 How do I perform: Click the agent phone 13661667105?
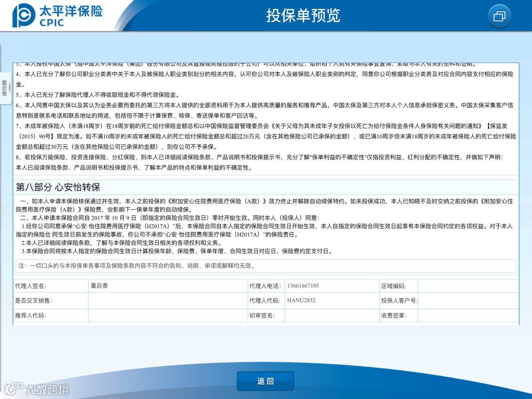303,286
